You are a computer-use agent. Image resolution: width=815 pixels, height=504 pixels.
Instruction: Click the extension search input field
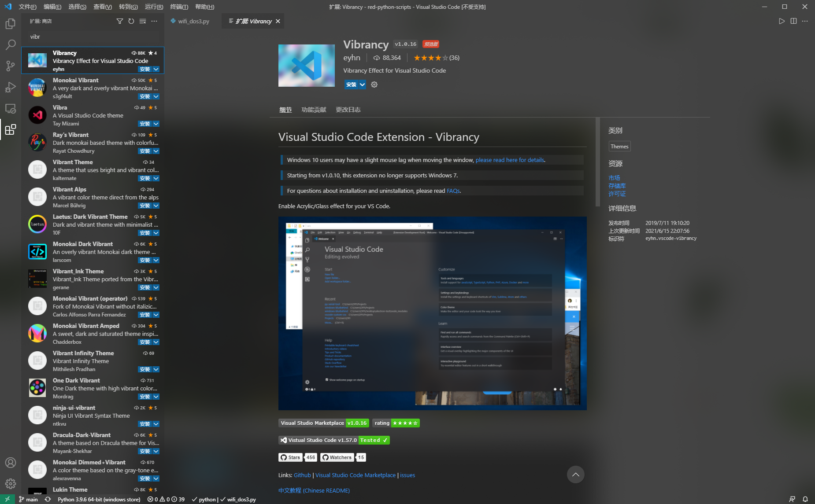pyautogui.click(x=93, y=37)
